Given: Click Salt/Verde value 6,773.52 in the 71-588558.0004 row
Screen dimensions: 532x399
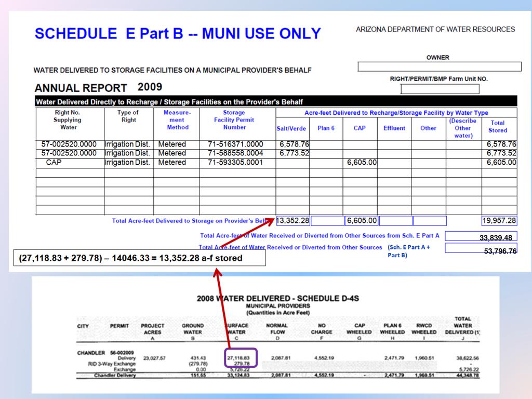Looking at the screenshot, I should click(x=294, y=153).
